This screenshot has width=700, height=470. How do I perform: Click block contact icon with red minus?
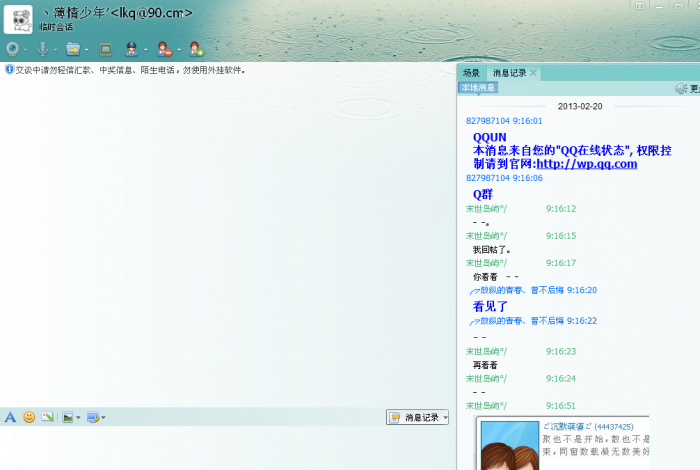coord(164,49)
